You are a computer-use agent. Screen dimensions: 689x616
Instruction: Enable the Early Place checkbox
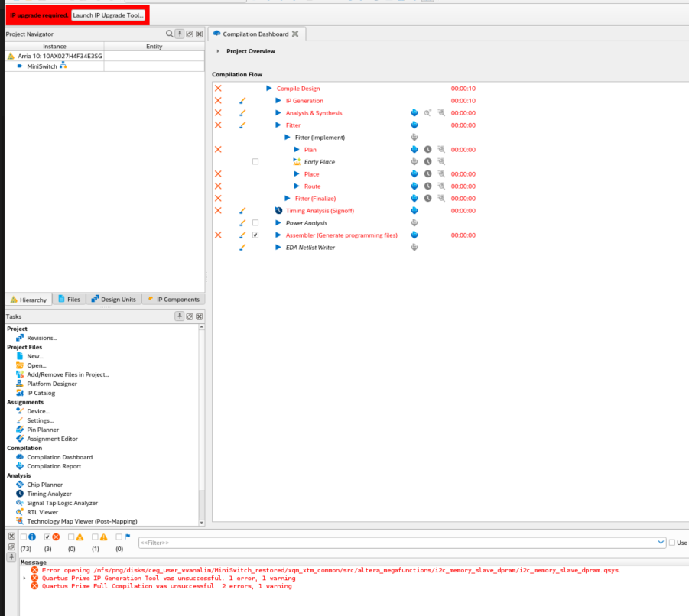click(x=255, y=162)
